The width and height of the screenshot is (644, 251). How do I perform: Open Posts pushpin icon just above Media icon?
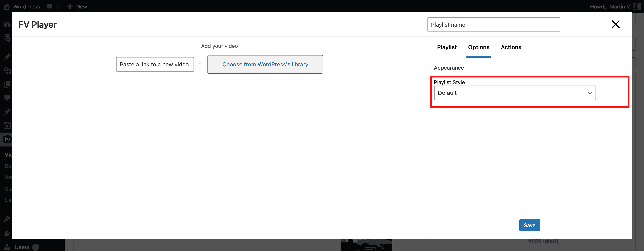tap(7, 57)
